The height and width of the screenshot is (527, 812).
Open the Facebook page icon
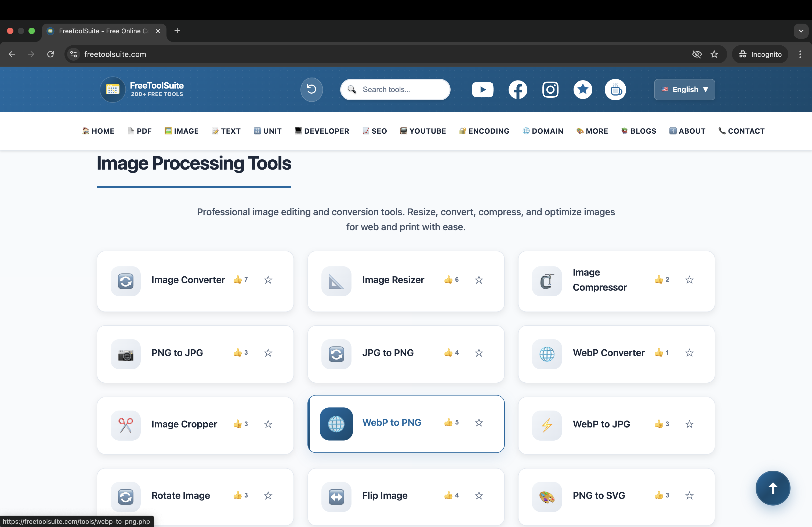click(x=517, y=90)
